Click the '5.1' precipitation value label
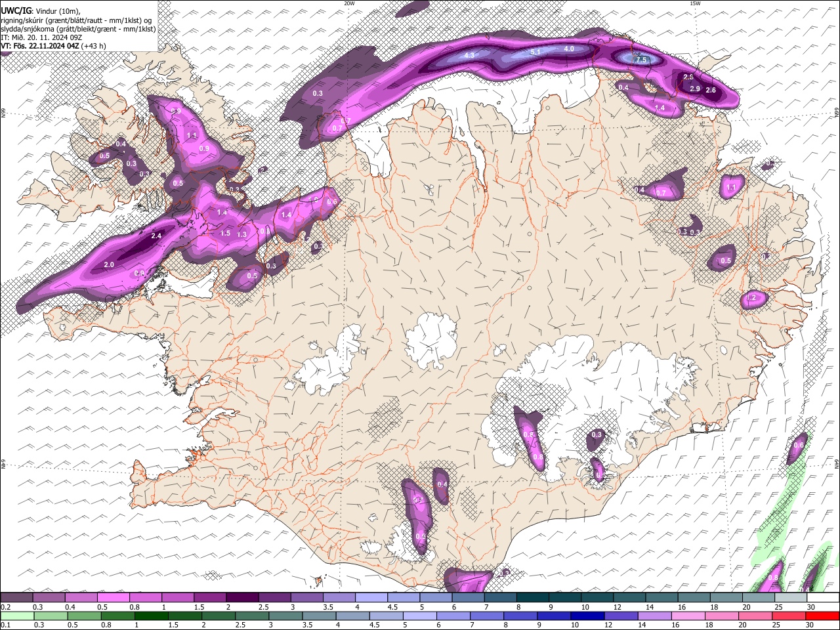 pyautogui.click(x=535, y=52)
